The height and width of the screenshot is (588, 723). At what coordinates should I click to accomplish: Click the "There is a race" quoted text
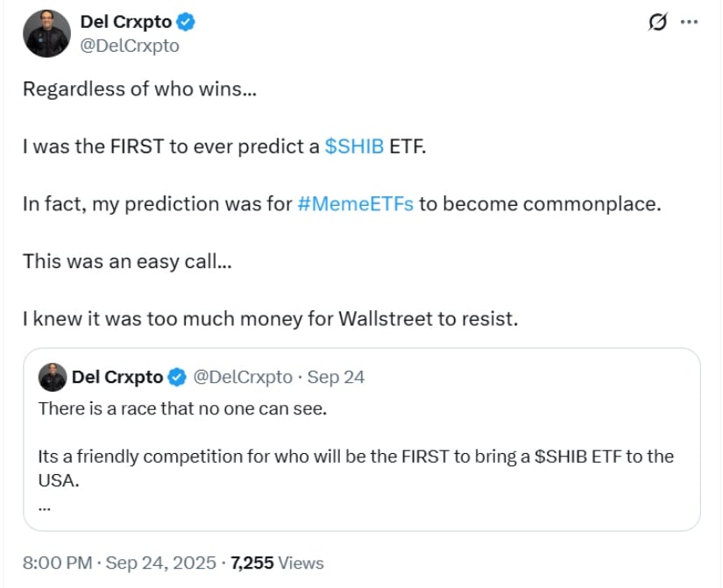tap(182, 408)
